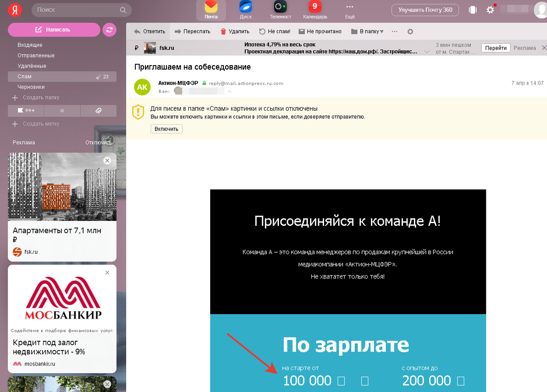547x392 pixels.
Task: Click the green lock security icon
Action: coord(205,83)
